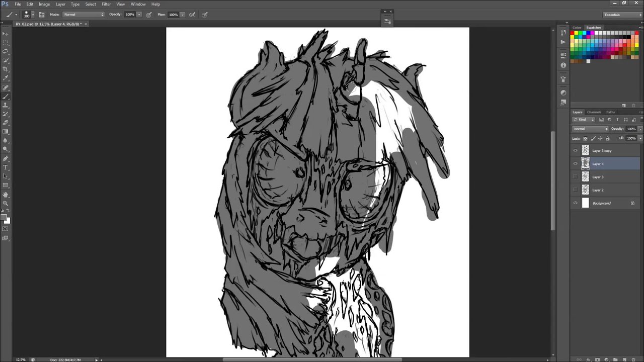Select the Horizontal Type tool
Screen dimensions: 644x362
pyautogui.click(x=6, y=167)
